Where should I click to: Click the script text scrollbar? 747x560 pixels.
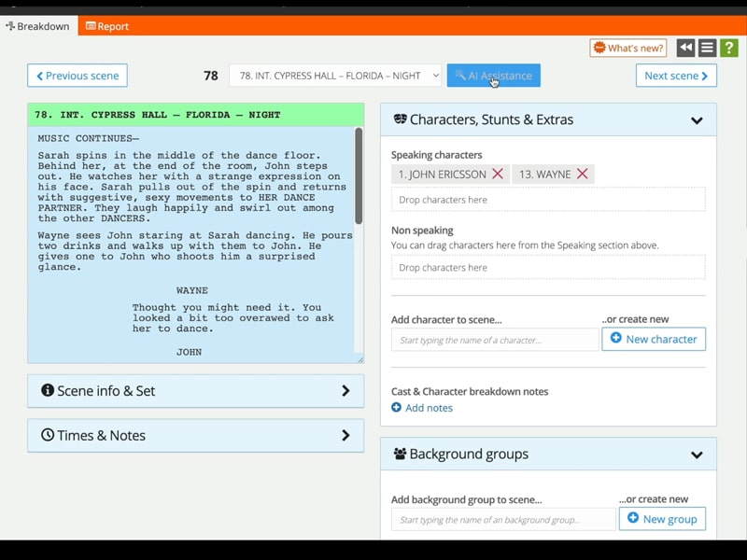[x=359, y=175]
